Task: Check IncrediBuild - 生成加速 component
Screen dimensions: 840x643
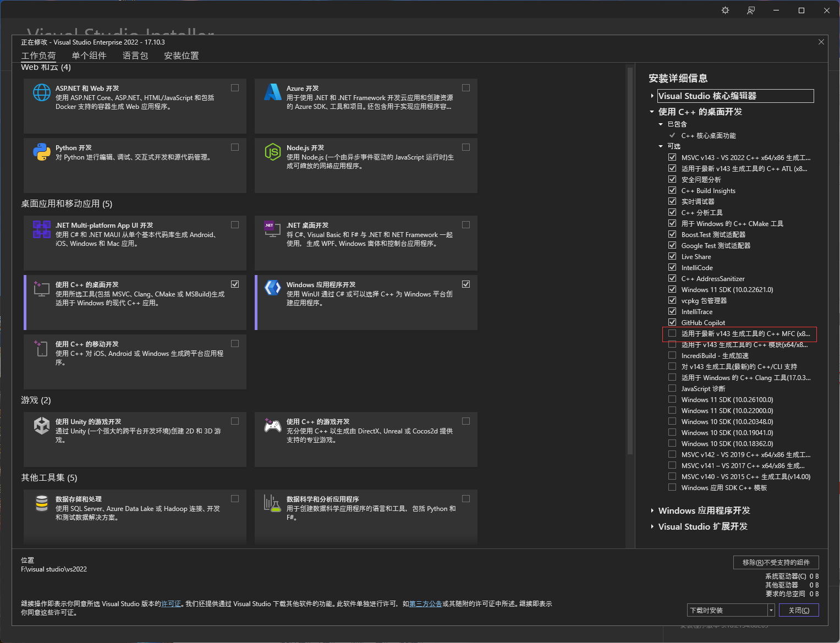Action: point(672,355)
